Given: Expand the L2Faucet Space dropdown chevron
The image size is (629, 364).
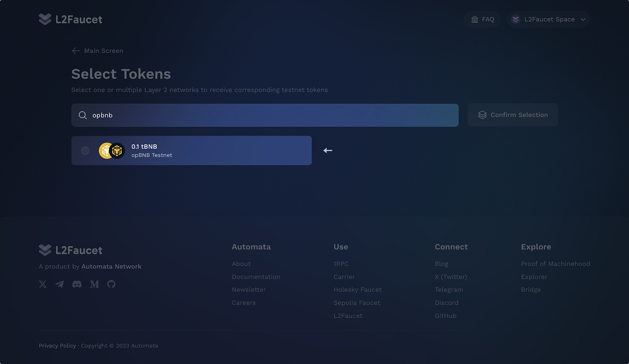Looking at the screenshot, I should point(583,20).
